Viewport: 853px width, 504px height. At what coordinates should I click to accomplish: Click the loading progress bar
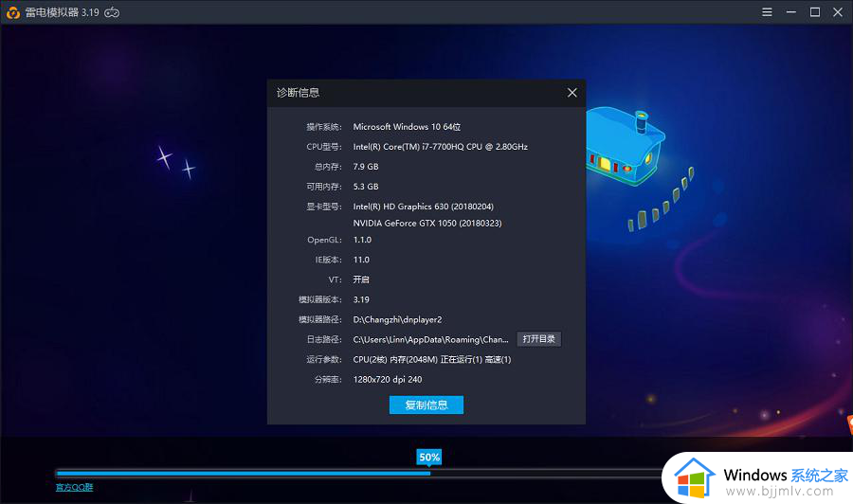coord(359,474)
